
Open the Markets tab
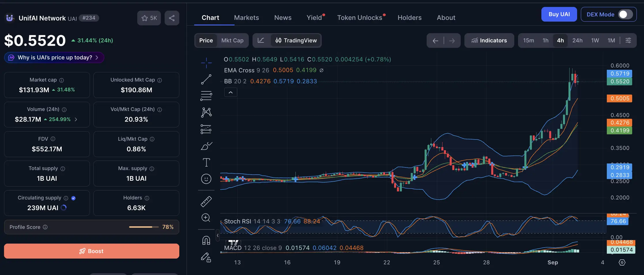pyautogui.click(x=246, y=18)
